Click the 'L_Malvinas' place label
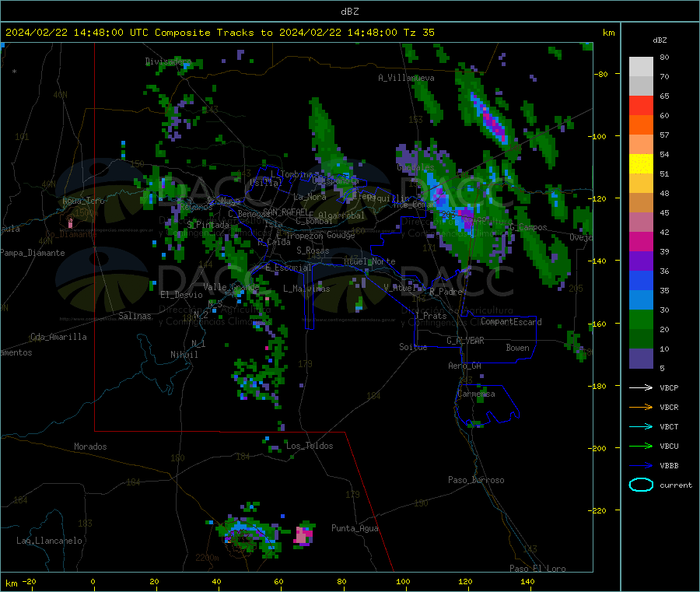700x592 pixels. pos(306,289)
